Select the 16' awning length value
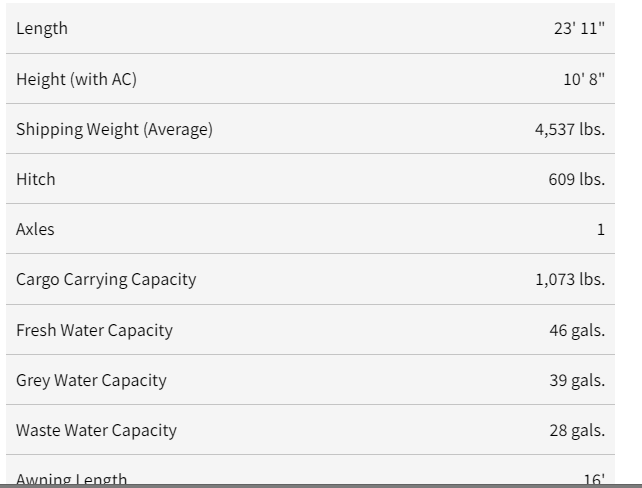Viewport: 642px width, 488px height. tap(594, 478)
